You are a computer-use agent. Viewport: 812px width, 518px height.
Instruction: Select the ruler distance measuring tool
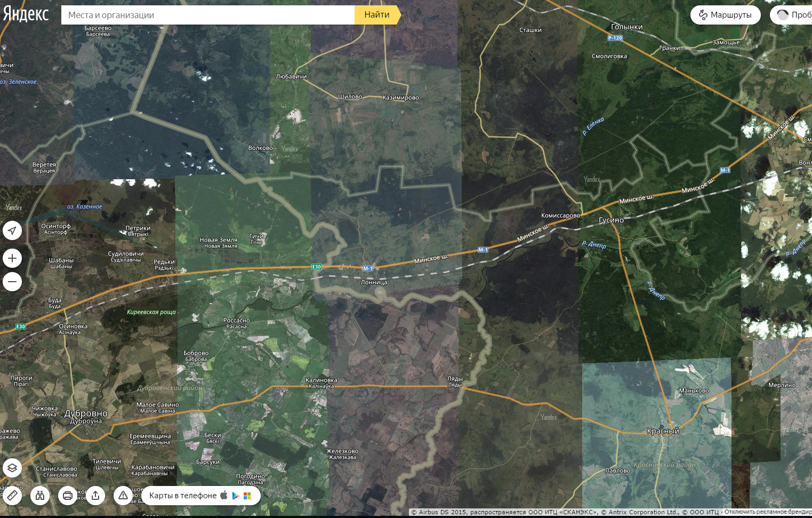pyautogui.click(x=12, y=496)
